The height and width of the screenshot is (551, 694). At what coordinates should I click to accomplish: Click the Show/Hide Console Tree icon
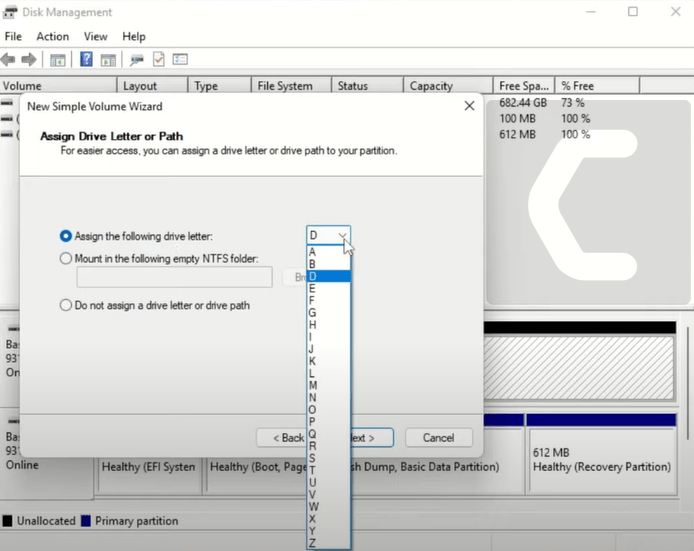click(x=58, y=60)
